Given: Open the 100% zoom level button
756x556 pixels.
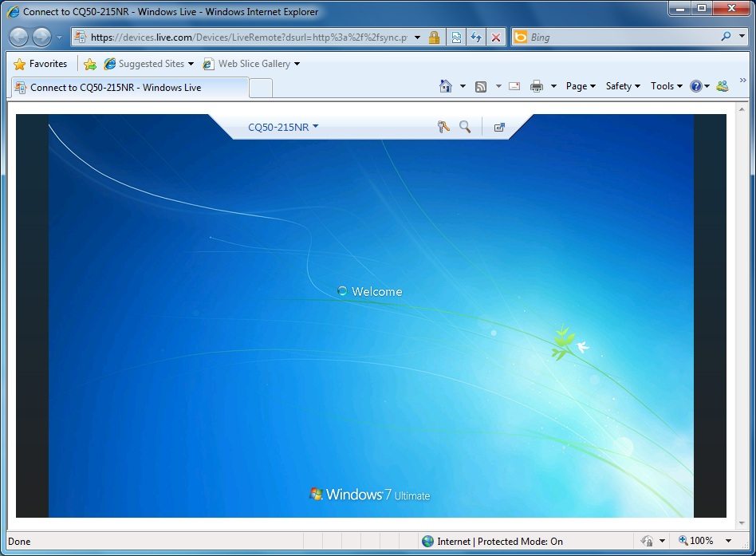Looking at the screenshot, I should point(695,541).
